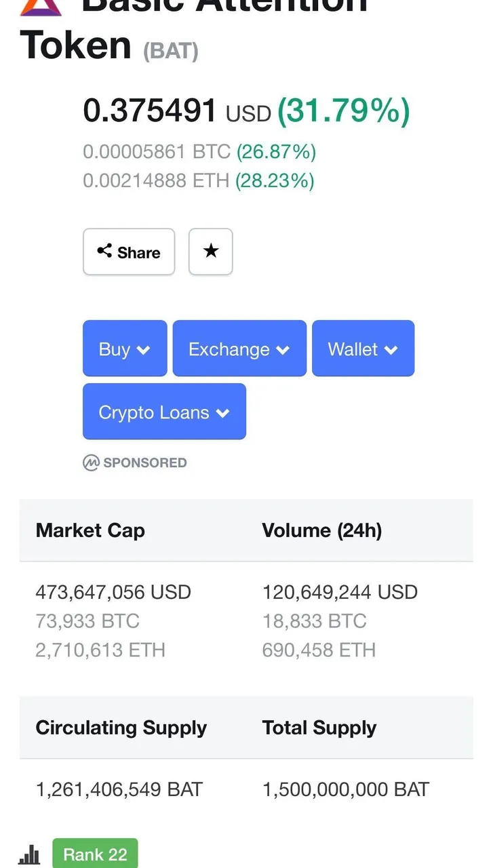Click the chevron arrow on the Exchange button
This screenshot has width=493, height=868.
click(x=283, y=350)
